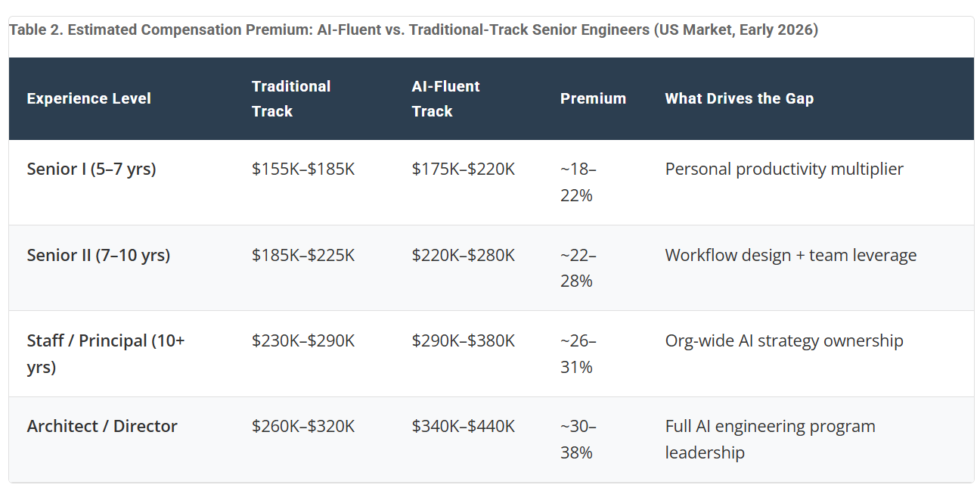Select the Senior I (5–7 yrs) row label
This screenshot has height=488, width=980.
[x=91, y=169]
